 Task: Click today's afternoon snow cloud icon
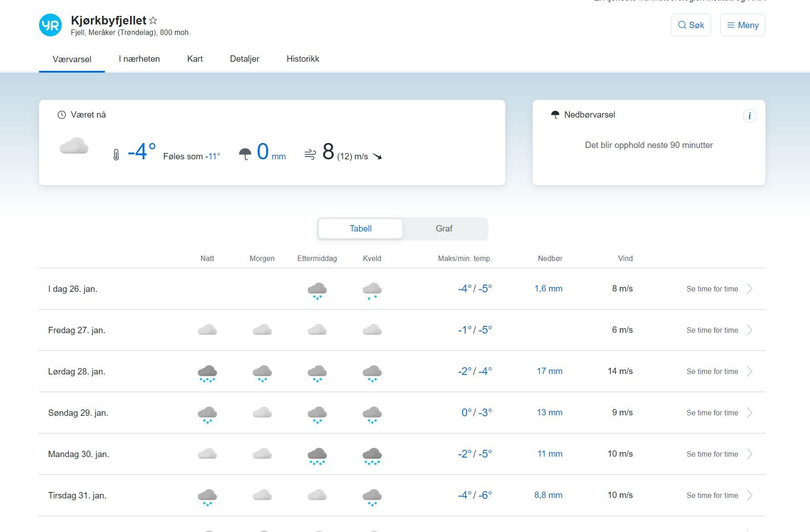point(317,291)
